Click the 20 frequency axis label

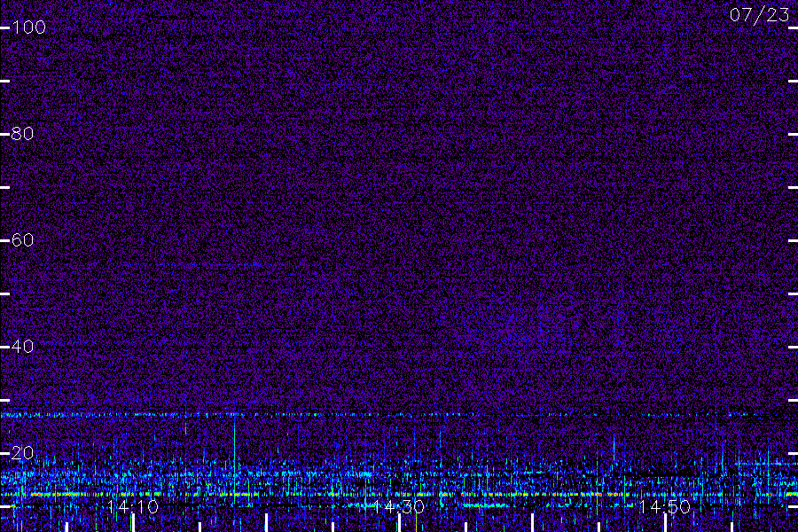(22, 452)
